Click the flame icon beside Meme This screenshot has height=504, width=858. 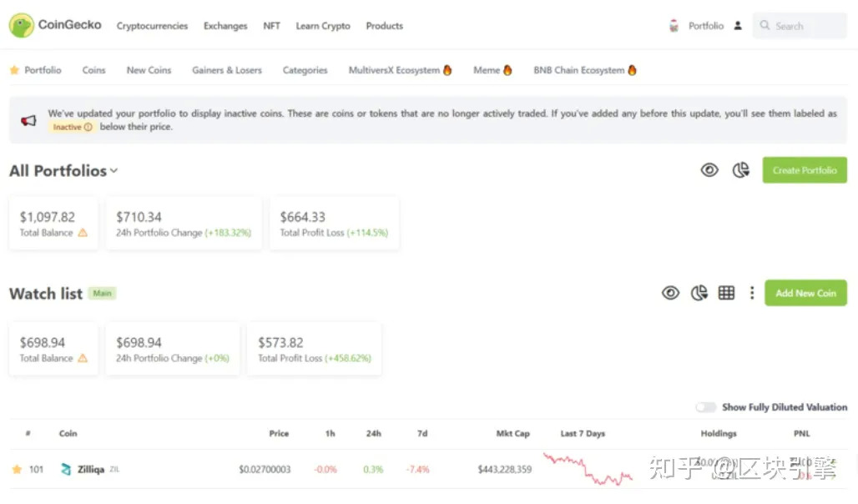coord(507,70)
